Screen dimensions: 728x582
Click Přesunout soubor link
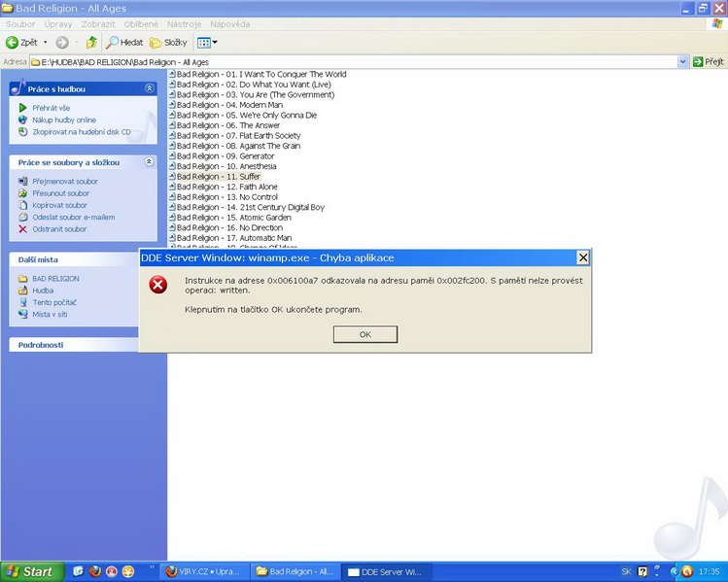coord(61,193)
